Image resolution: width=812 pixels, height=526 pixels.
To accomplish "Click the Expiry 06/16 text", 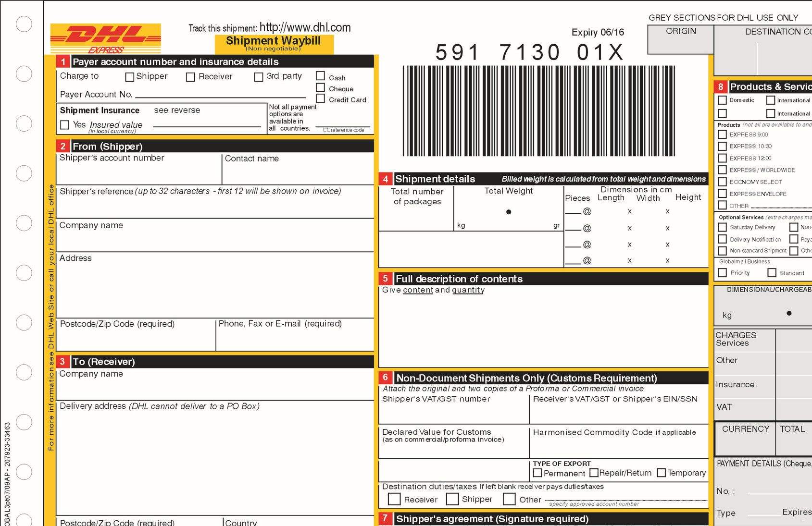I will coord(598,32).
